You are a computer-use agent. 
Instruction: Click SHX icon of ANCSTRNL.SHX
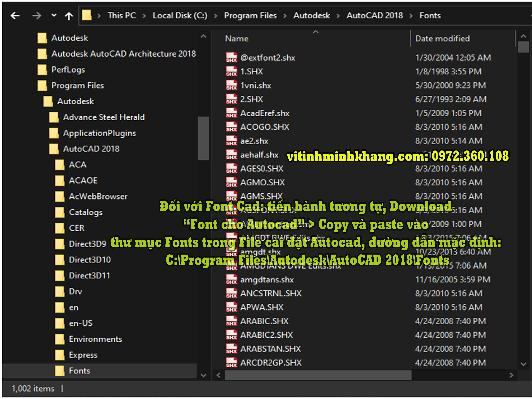(231, 293)
